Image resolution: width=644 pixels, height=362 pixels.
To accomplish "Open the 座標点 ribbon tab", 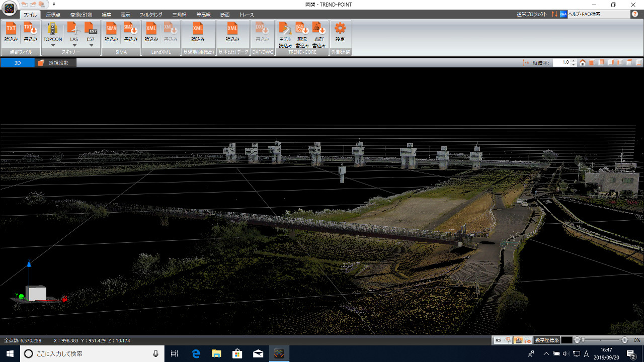I will coord(53,15).
